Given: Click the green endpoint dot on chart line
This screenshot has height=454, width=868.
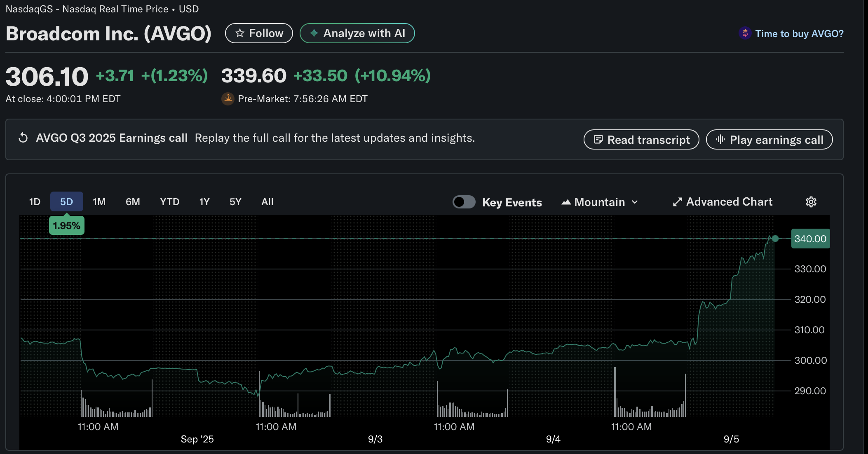Looking at the screenshot, I should 775,239.
